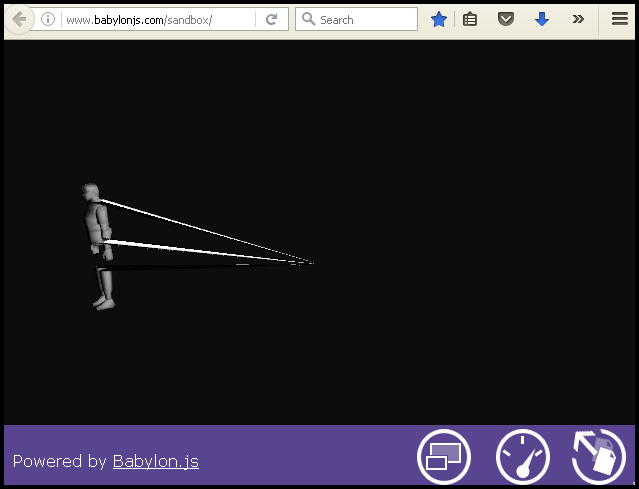This screenshot has width=639, height=489.
Task: Save the page to Pocket
Action: (x=506, y=19)
